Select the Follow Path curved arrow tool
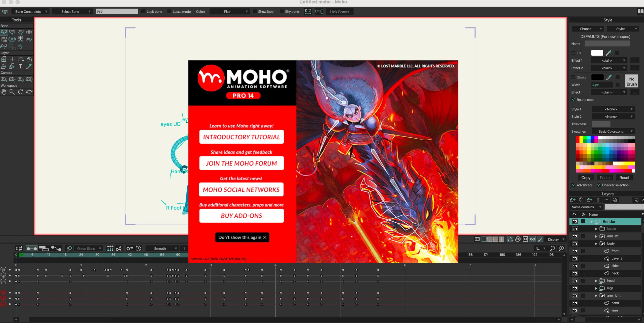 (21, 59)
